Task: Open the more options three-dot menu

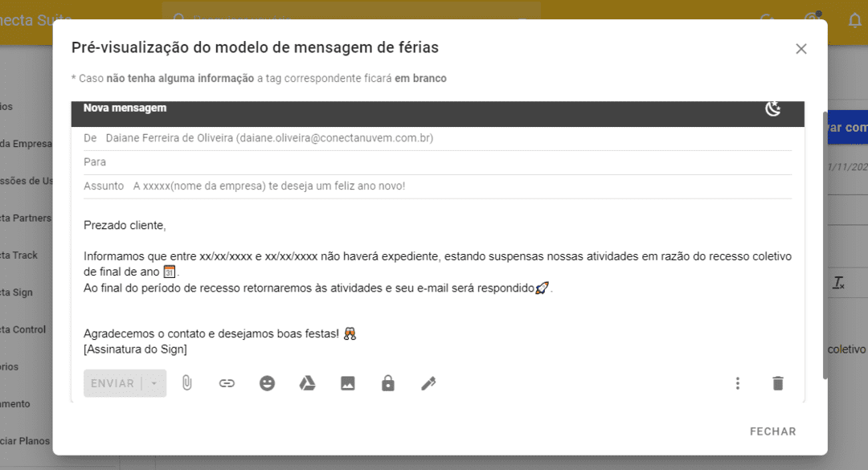Action: click(738, 383)
